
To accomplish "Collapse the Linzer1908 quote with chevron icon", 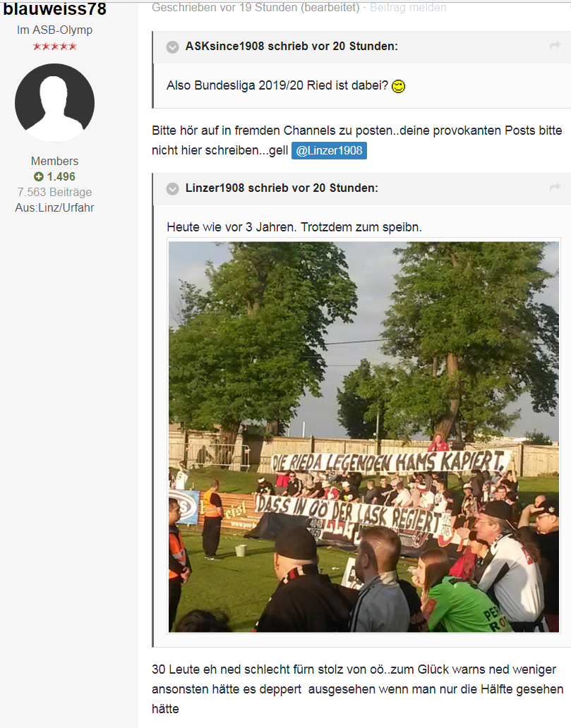I will coord(172,188).
